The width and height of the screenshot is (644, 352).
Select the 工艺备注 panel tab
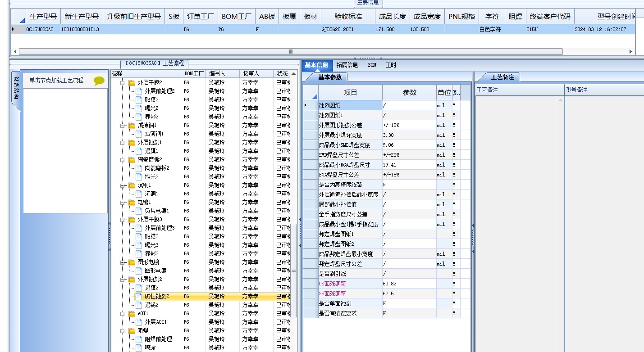502,77
